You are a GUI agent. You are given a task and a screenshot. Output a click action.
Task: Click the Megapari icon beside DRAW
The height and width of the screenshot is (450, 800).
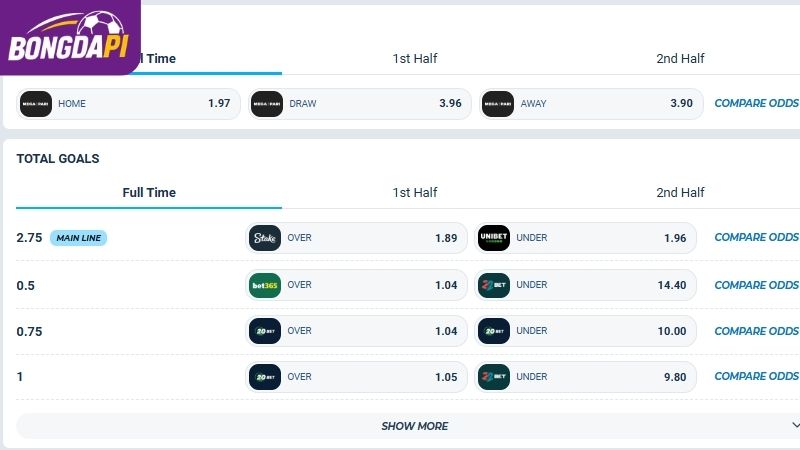click(x=267, y=104)
